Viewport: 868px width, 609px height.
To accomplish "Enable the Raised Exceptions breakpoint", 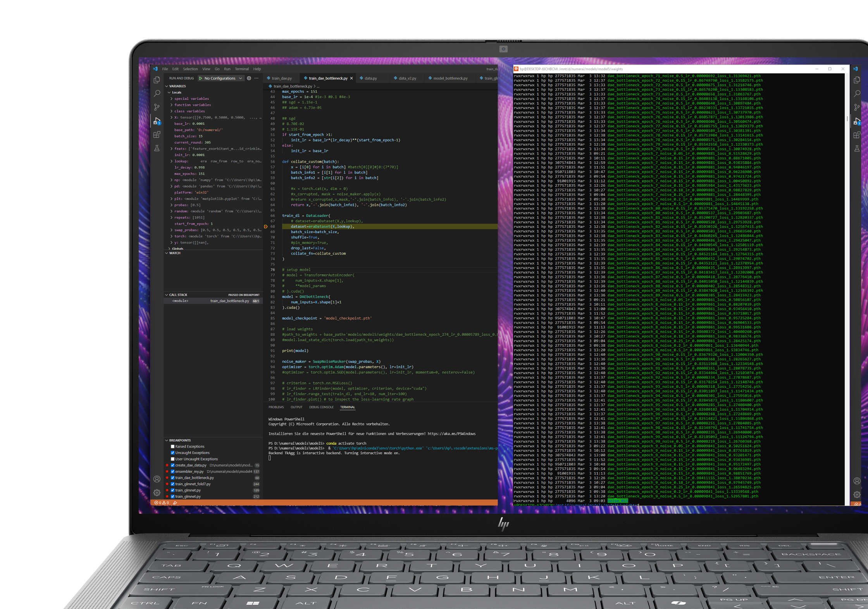I will [x=172, y=446].
